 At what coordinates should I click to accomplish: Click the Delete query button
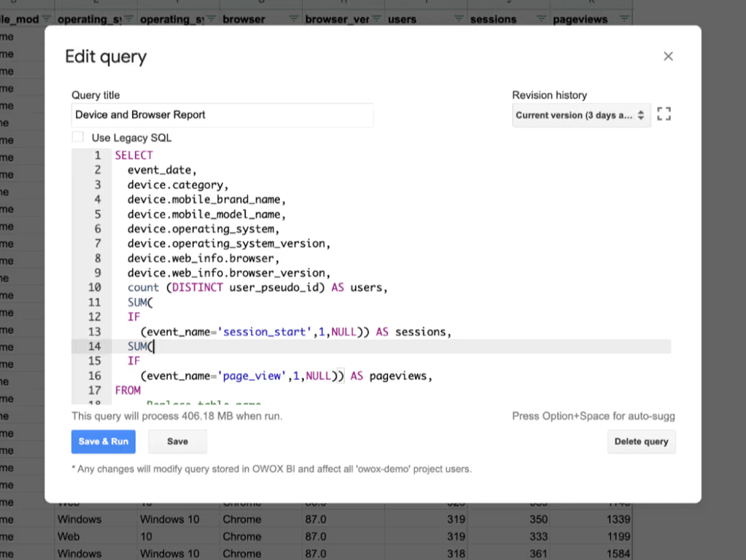pyautogui.click(x=641, y=442)
